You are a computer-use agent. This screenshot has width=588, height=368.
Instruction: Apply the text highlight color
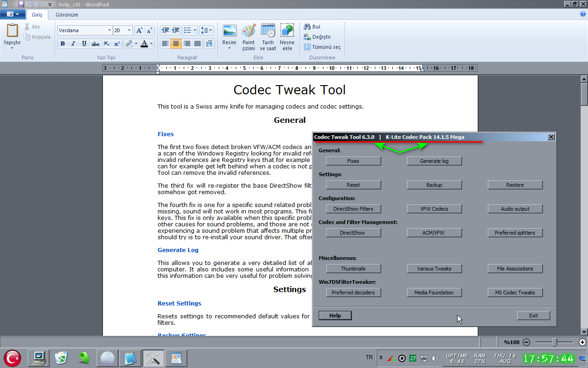pyautogui.click(x=129, y=44)
